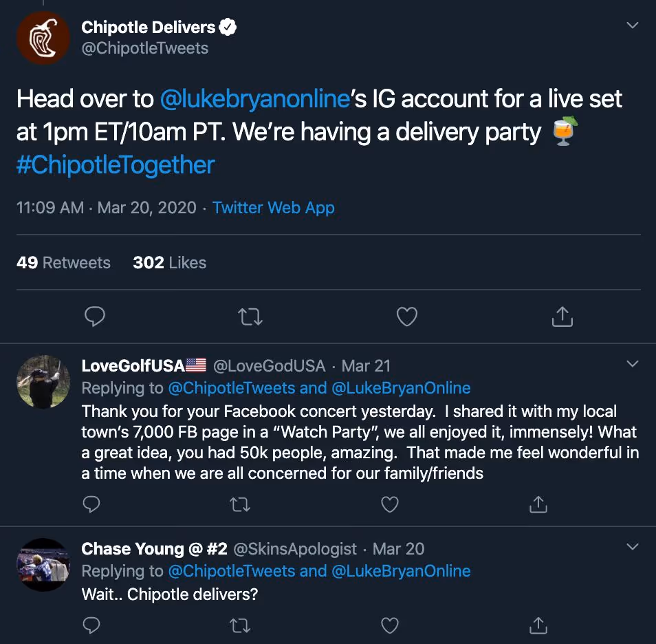The width and height of the screenshot is (656, 644).
Task: Retweet LoveGolfUSA's Facebook concert reply
Action: click(x=240, y=504)
